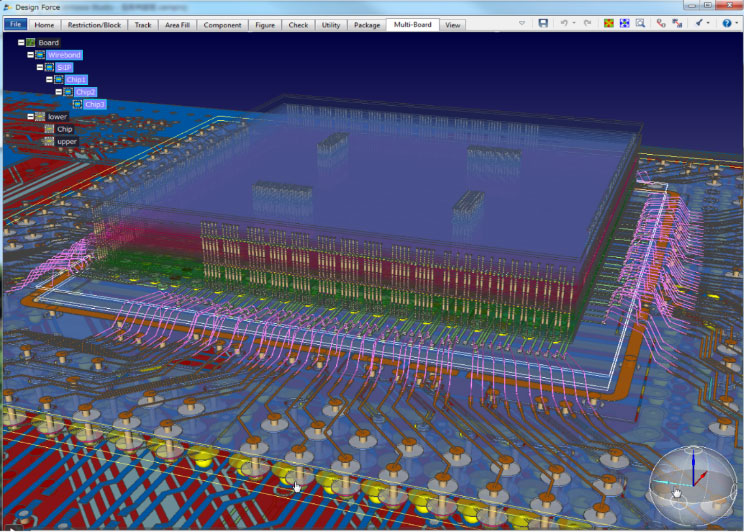Select the SiP tree item
746x532 pixels.
[64, 67]
